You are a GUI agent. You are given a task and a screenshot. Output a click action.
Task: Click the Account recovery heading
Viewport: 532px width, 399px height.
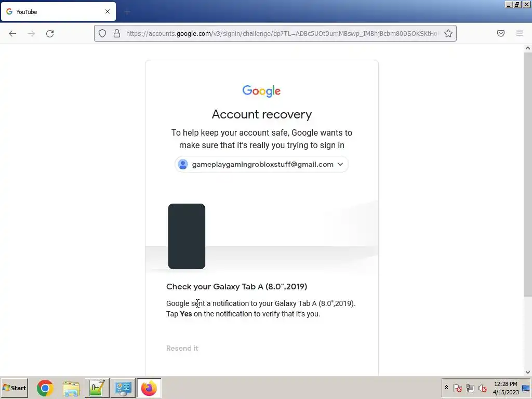tap(262, 114)
